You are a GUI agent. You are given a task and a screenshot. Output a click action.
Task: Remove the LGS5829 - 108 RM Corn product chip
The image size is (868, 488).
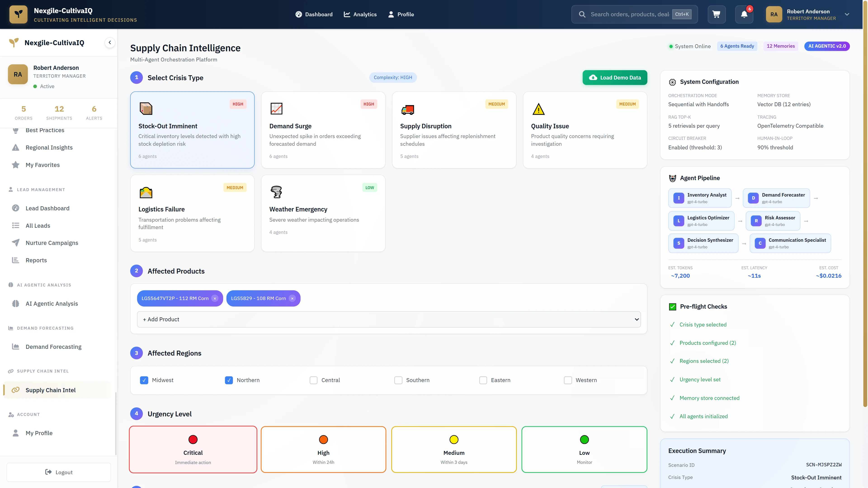[x=292, y=298]
